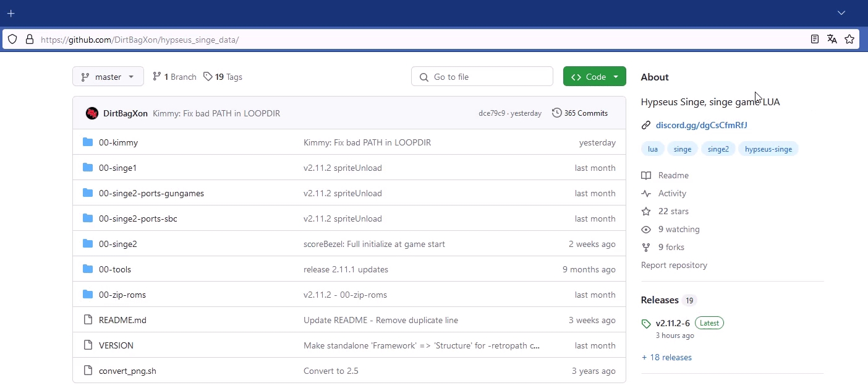Screen dimensions: 868x385
Task: Select the hypseus-singe topic tag
Action: 768,149
